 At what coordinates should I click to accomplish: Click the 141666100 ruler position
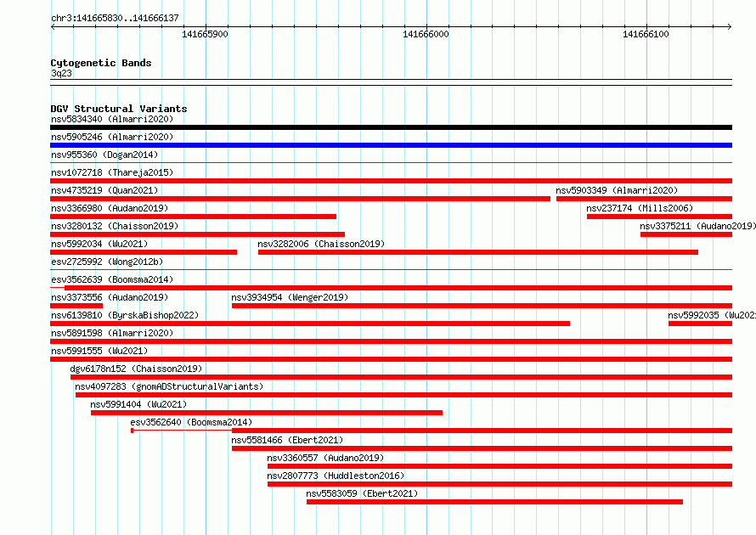tap(646, 34)
